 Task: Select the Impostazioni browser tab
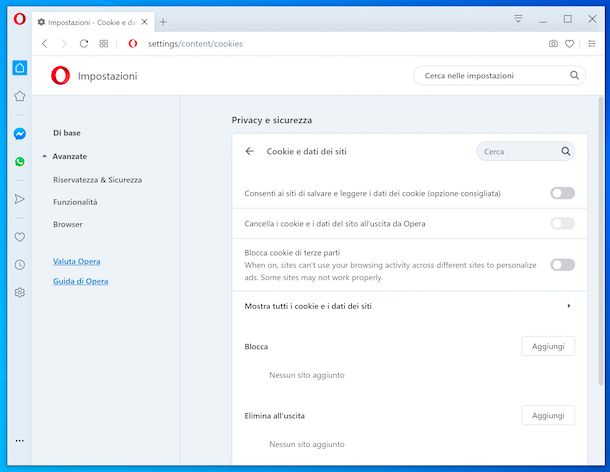[93, 22]
